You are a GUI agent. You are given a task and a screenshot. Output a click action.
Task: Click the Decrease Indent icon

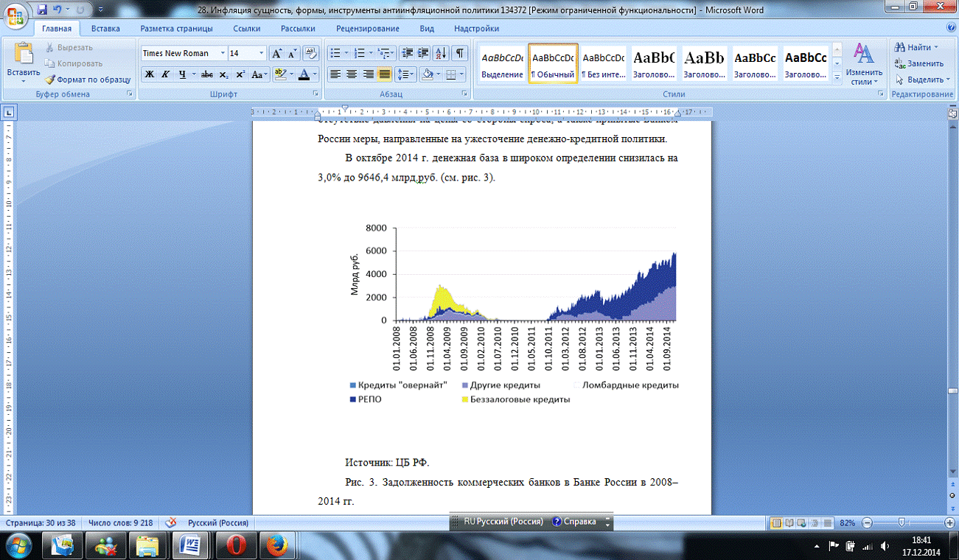(407, 53)
